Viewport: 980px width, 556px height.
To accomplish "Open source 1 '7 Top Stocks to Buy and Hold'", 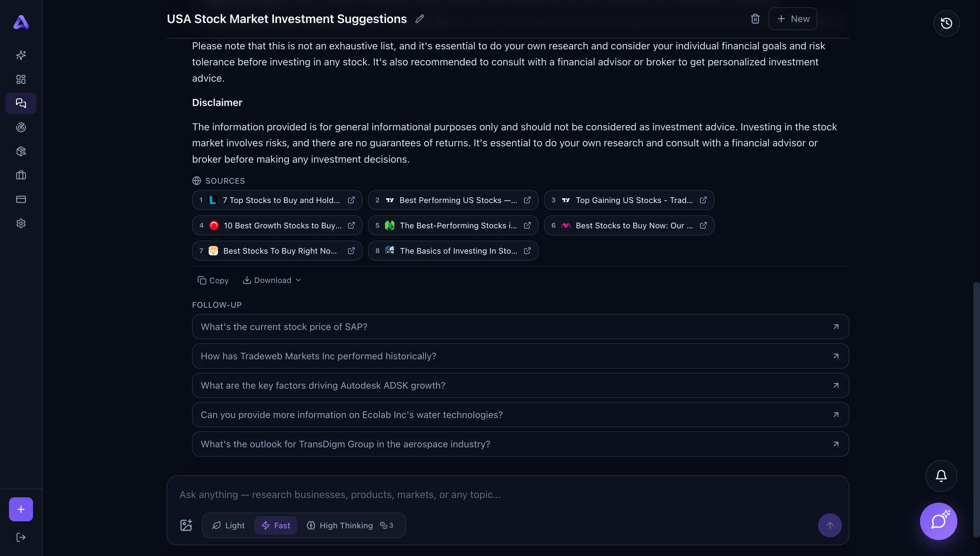I will [x=277, y=200].
